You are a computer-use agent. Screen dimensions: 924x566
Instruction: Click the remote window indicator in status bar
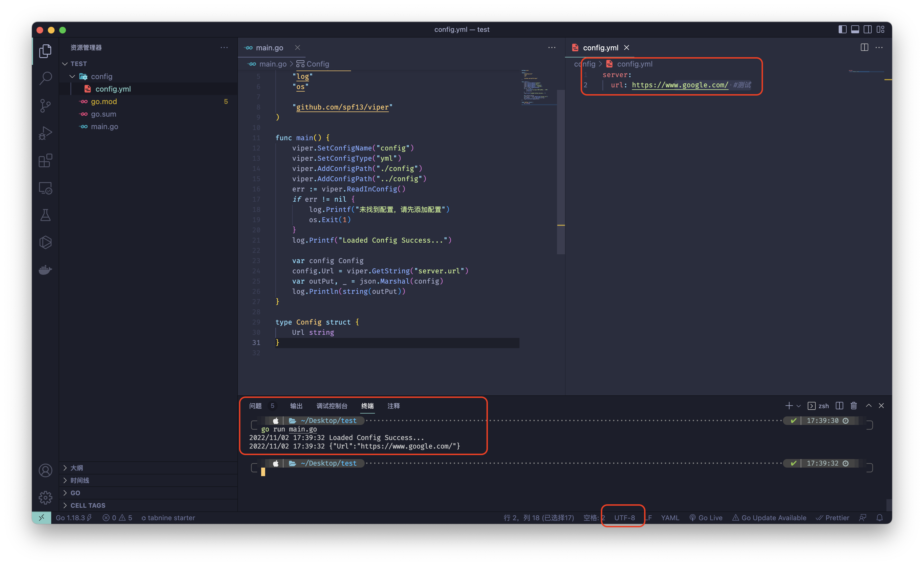(42, 517)
